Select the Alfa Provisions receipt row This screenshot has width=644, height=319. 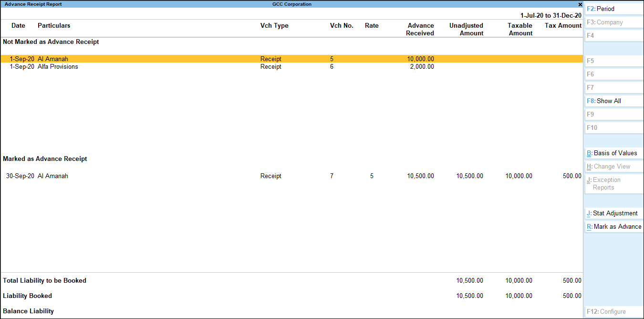tap(291, 67)
